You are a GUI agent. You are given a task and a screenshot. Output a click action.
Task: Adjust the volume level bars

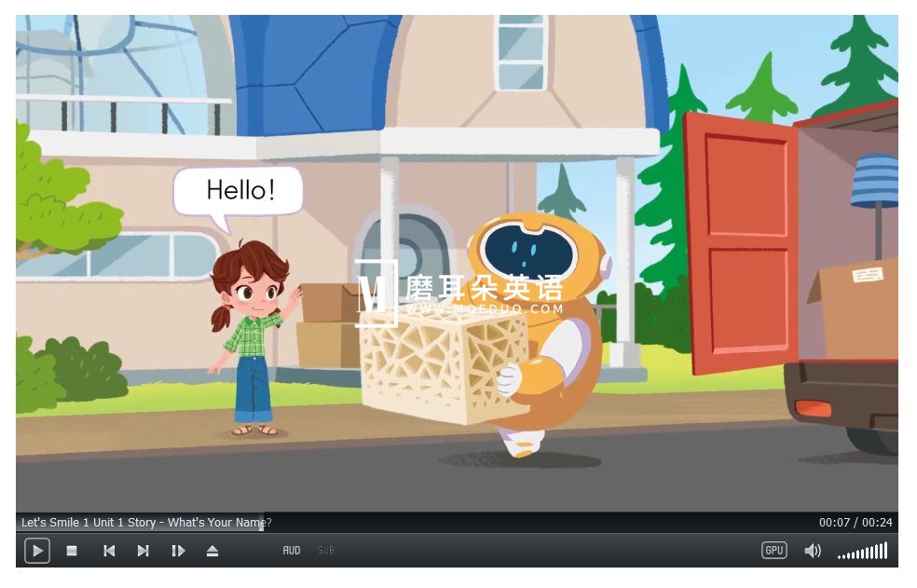tap(863, 551)
